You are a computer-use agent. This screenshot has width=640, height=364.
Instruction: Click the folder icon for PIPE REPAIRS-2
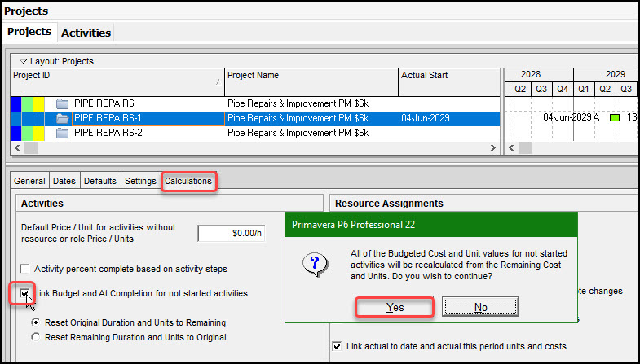[62, 133]
